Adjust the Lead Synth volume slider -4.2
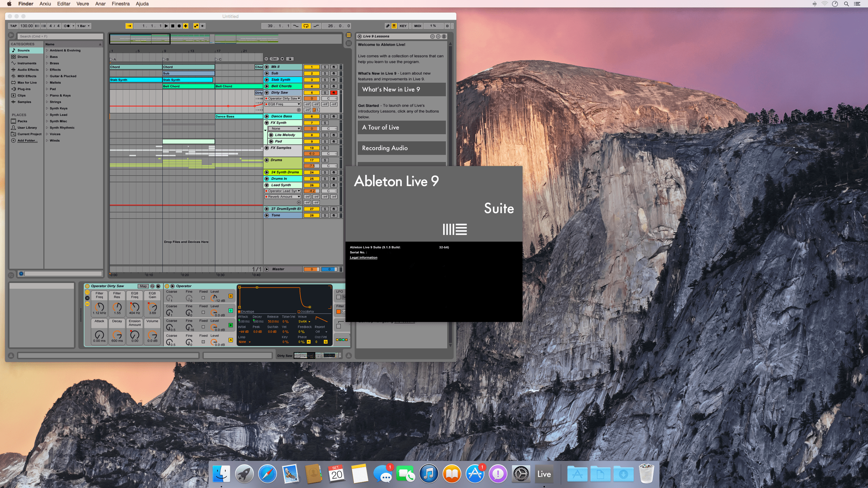Image resolution: width=868 pixels, height=488 pixels. coord(312,191)
